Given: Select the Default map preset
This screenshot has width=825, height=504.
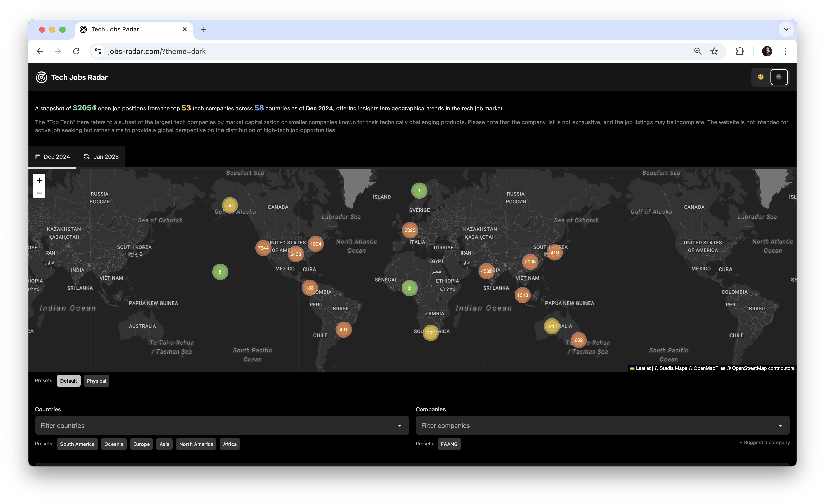Looking at the screenshot, I should click(69, 381).
